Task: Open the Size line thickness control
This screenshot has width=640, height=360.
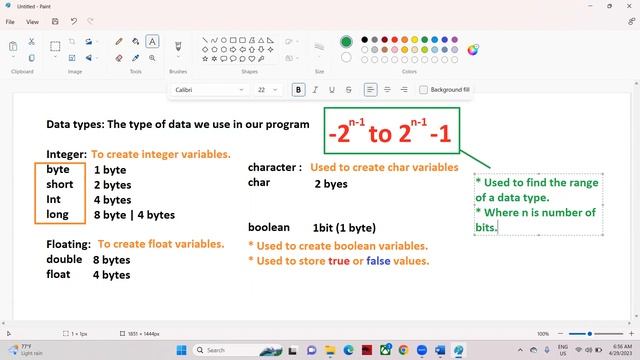Action: (319, 47)
